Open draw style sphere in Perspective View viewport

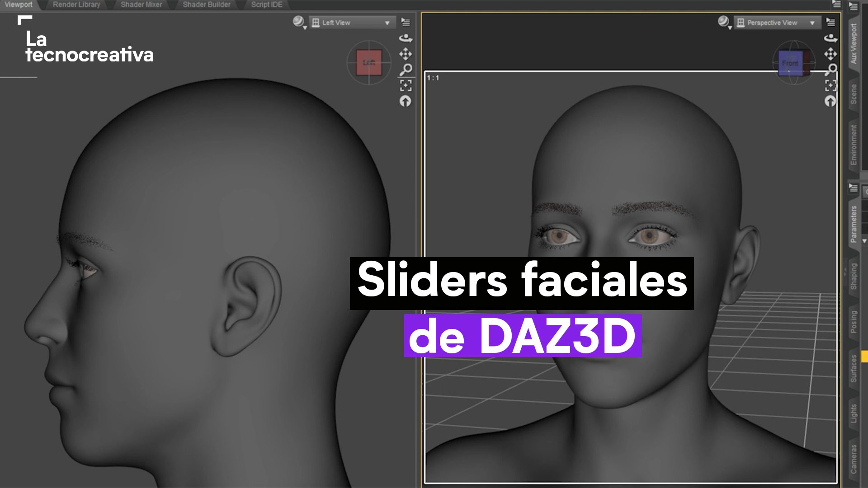pos(724,22)
